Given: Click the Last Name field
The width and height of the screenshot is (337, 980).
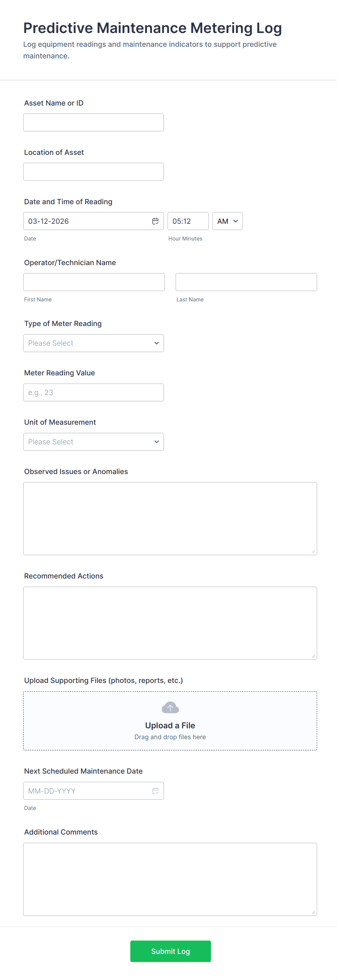Looking at the screenshot, I should point(246,282).
